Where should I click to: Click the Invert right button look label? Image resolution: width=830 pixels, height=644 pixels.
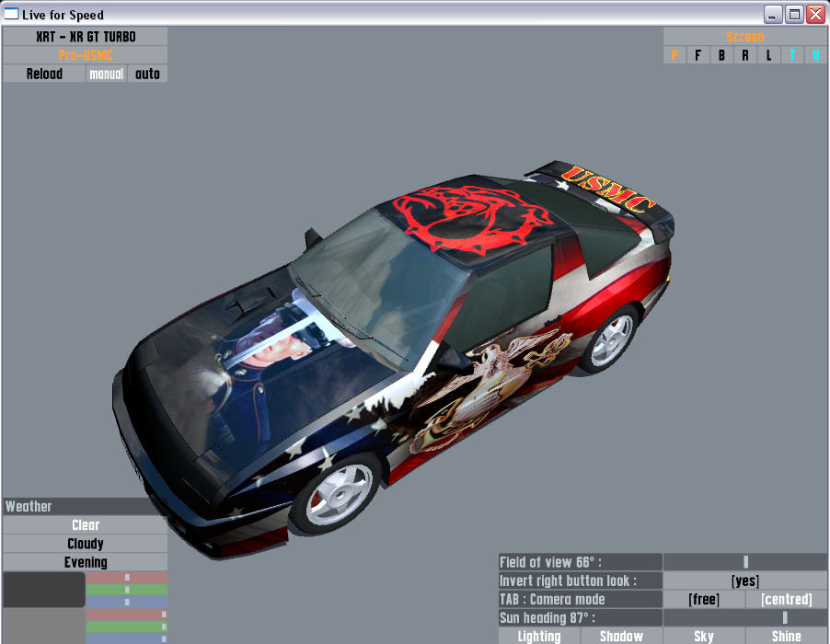coord(580,581)
